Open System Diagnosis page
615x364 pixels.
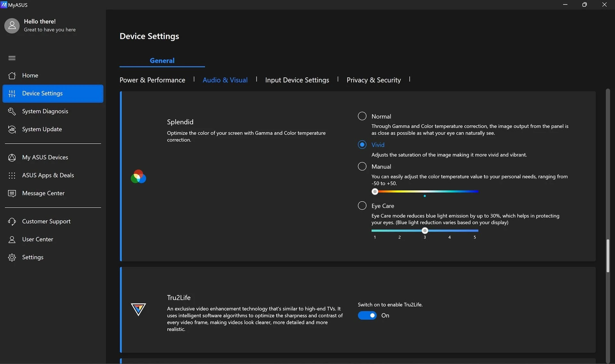53,111
